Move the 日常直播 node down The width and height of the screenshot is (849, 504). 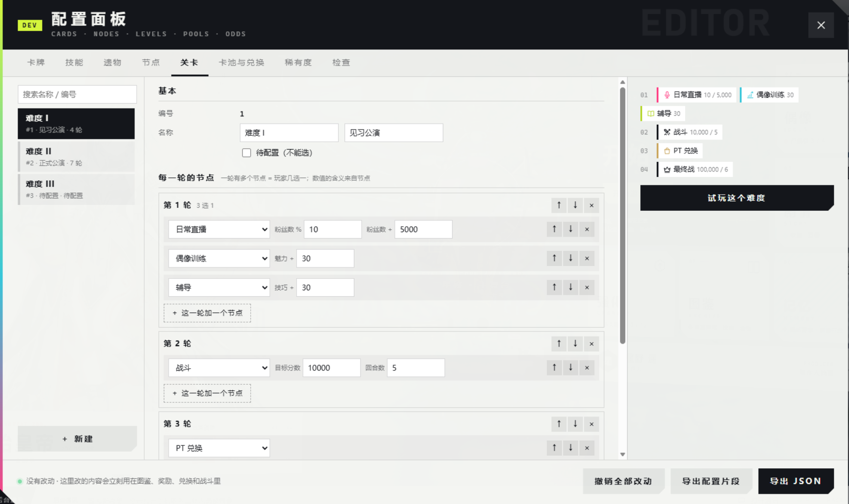[570, 229]
